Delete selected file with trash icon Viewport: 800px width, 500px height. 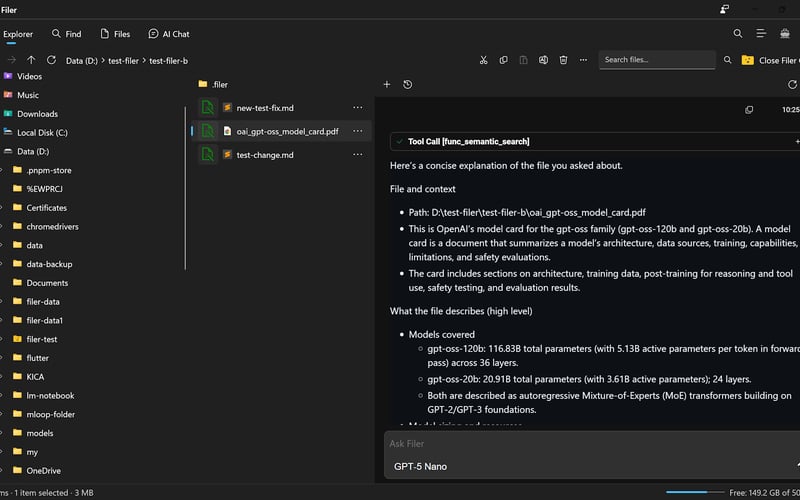pos(563,60)
